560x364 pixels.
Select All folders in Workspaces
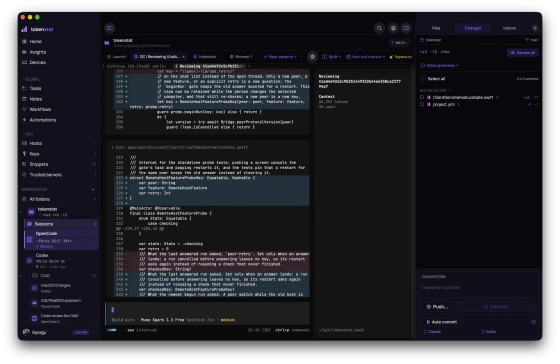point(39,199)
